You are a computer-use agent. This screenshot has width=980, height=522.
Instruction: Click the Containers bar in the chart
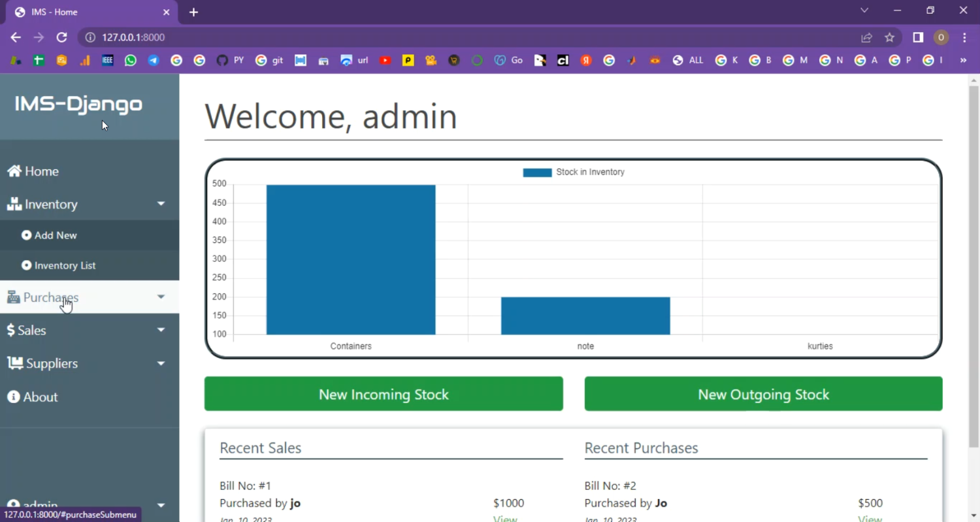351,260
